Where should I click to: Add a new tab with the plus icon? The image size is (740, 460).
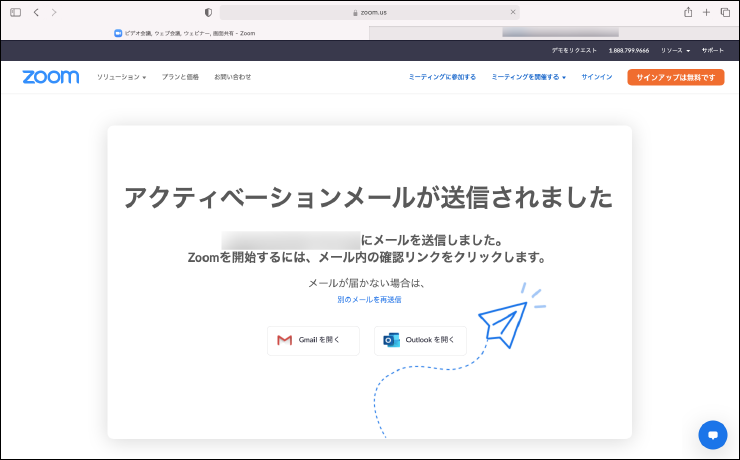click(706, 12)
